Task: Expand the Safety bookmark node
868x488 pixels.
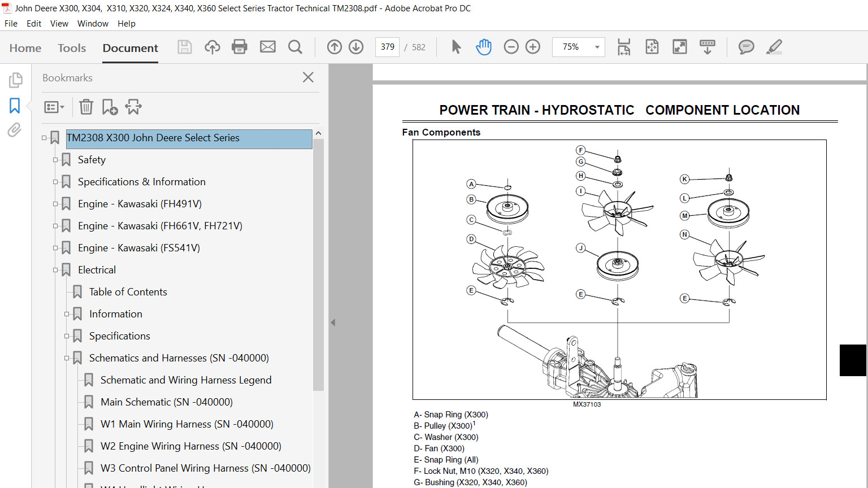Action: click(x=55, y=160)
